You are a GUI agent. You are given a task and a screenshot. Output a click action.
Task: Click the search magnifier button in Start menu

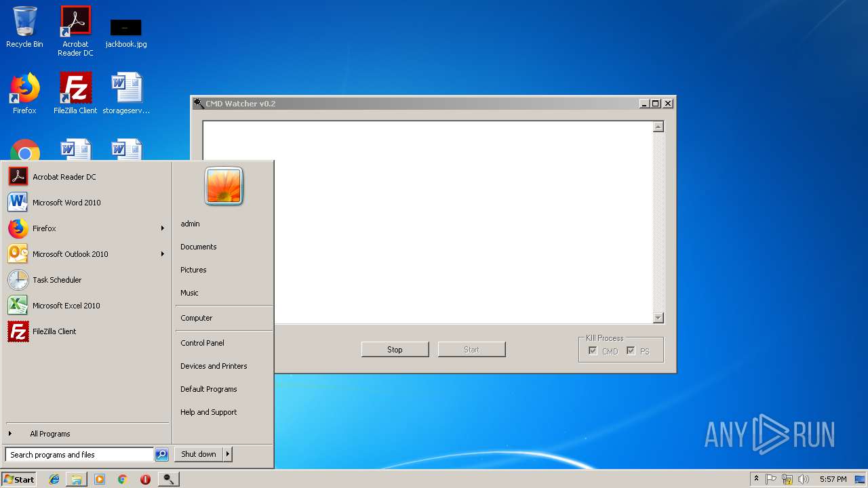point(161,455)
